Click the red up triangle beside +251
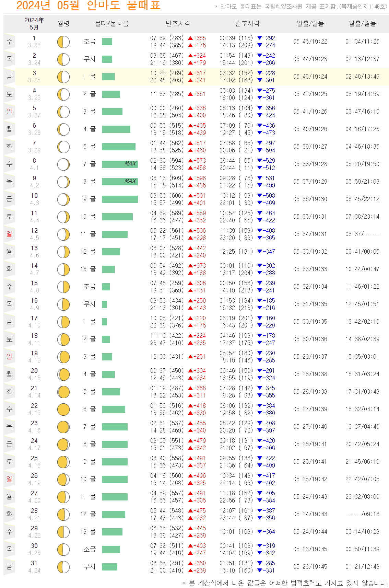Screen dimensions: 389x588 pyautogui.click(x=190, y=357)
